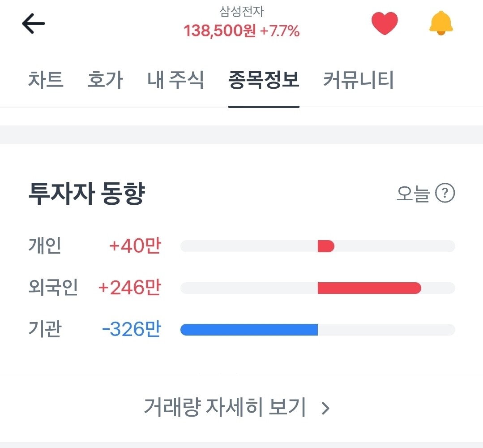
Task: Click the 거래량 자세히 보기 link
Action: click(x=225, y=407)
